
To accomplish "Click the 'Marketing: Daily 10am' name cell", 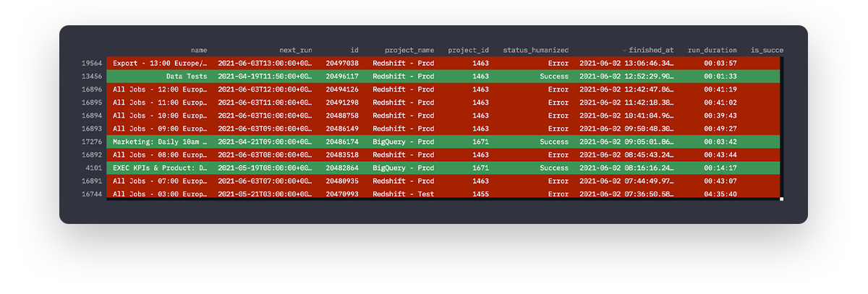I will click(x=160, y=142).
